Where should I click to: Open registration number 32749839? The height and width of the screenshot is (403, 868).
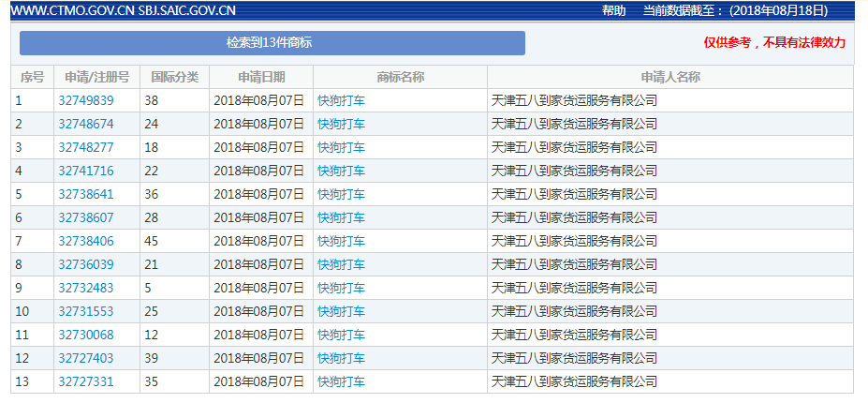point(86,101)
